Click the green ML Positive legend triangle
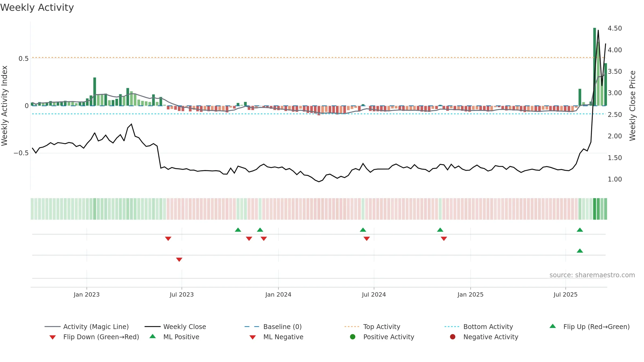 coord(153,336)
